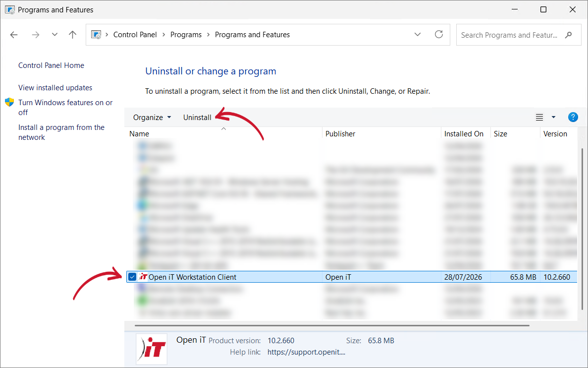588x368 pixels.
Task: Sort by the Name column header
Action: (x=224, y=134)
